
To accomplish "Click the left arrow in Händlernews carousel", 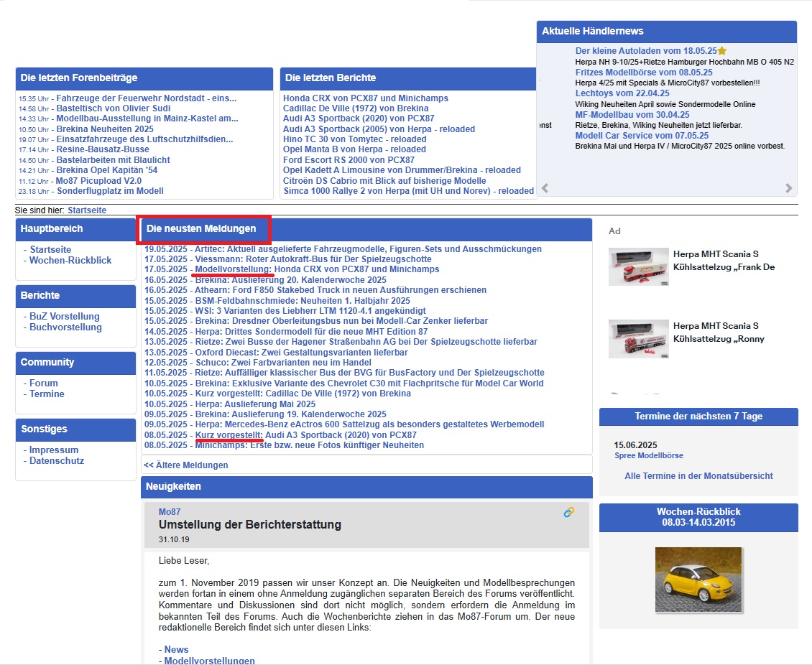I will pos(545,189).
